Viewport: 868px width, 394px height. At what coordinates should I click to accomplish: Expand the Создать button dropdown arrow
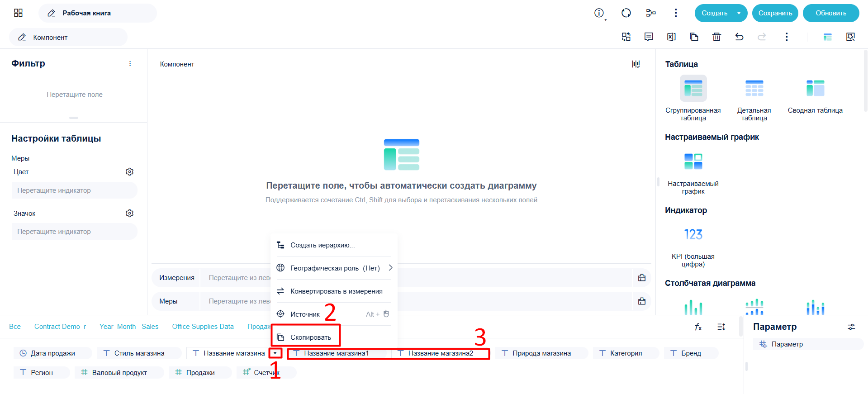coord(739,13)
